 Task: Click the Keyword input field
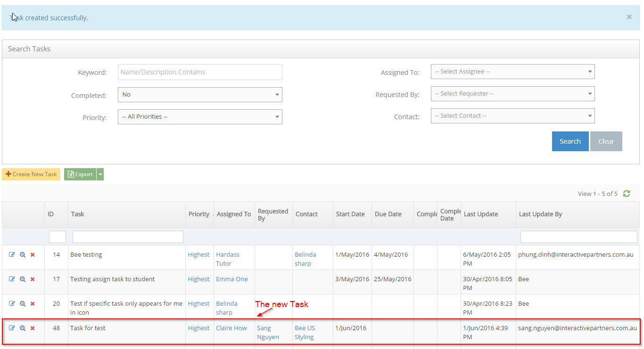pyautogui.click(x=200, y=72)
